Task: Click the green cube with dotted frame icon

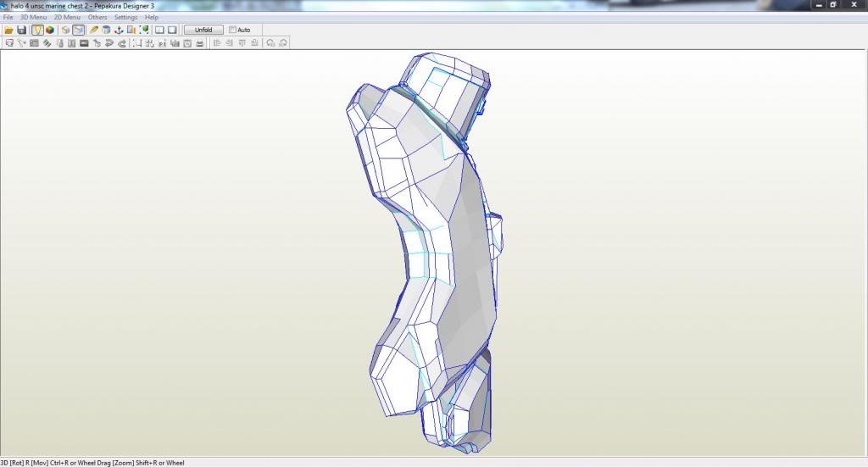Action: [144, 30]
